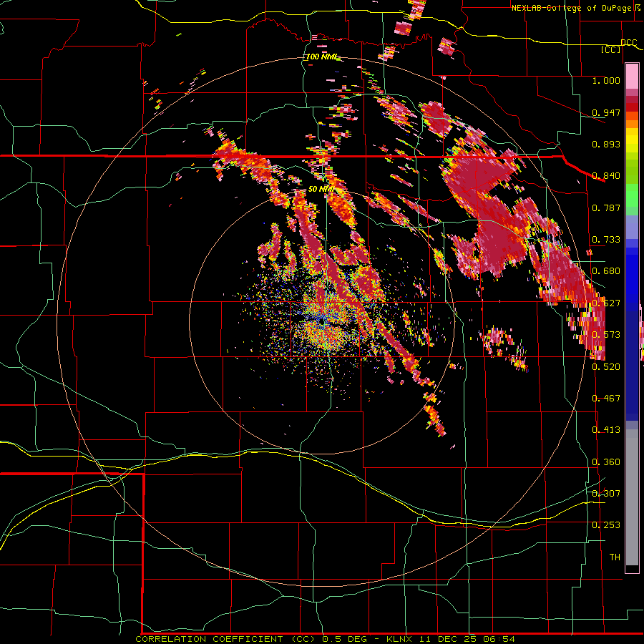Pick the yellow band of the color scale

click(x=632, y=141)
